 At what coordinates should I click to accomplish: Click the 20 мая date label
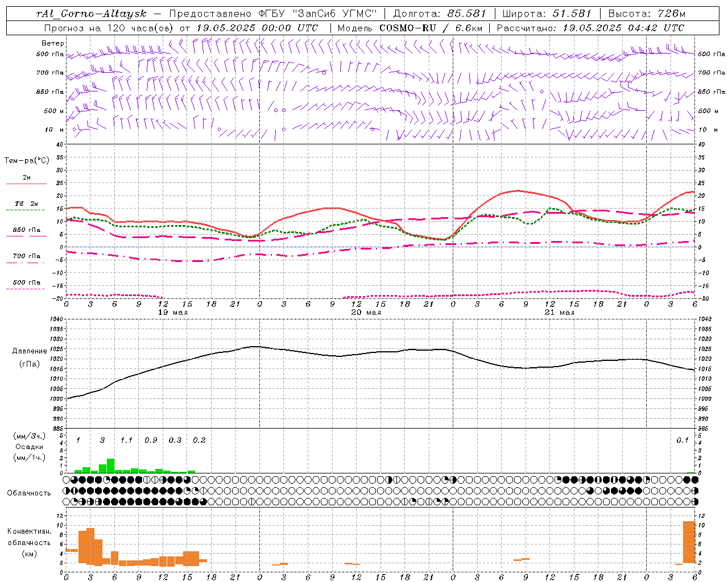[x=366, y=313]
